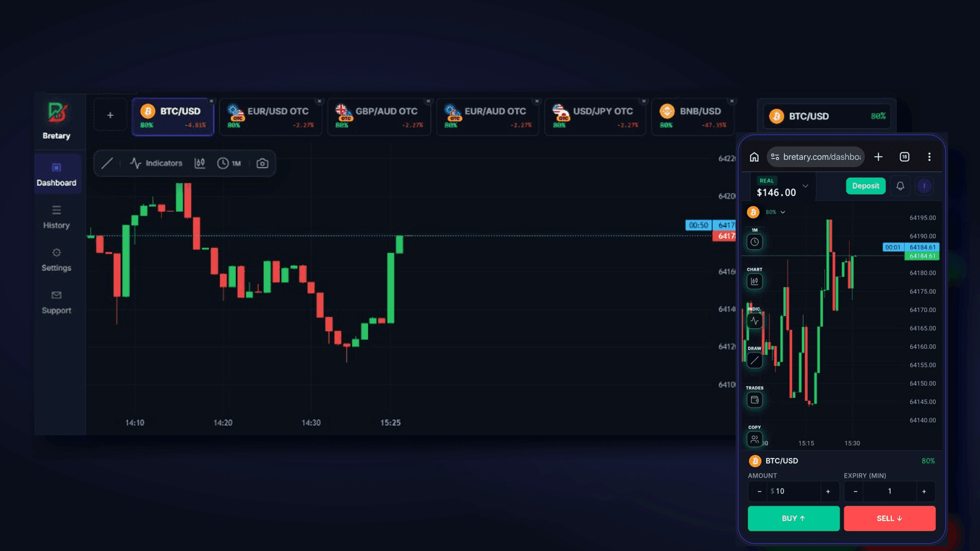The image size is (980, 551).
Task: Increase trade amount with plus button
Action: (829, 492)
